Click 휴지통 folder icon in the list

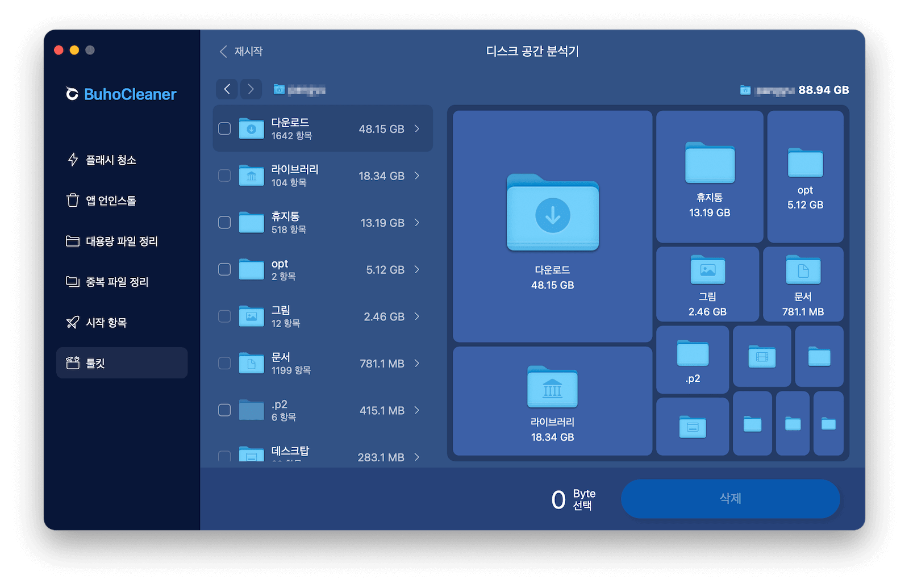point(251,222)
